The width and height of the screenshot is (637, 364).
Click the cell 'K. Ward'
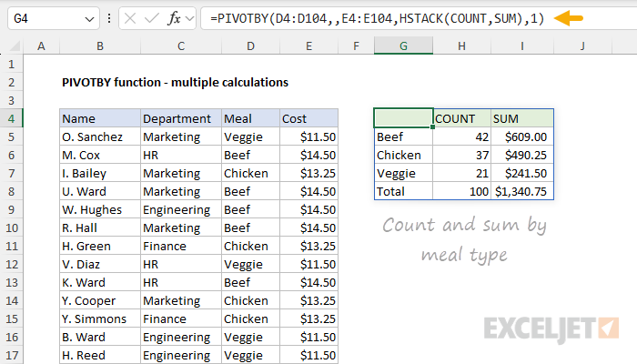pyautogui.click(x=100, y=282)
